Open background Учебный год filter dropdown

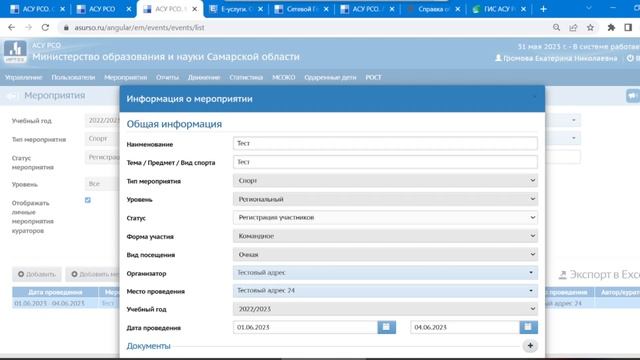tap(102, 120)
